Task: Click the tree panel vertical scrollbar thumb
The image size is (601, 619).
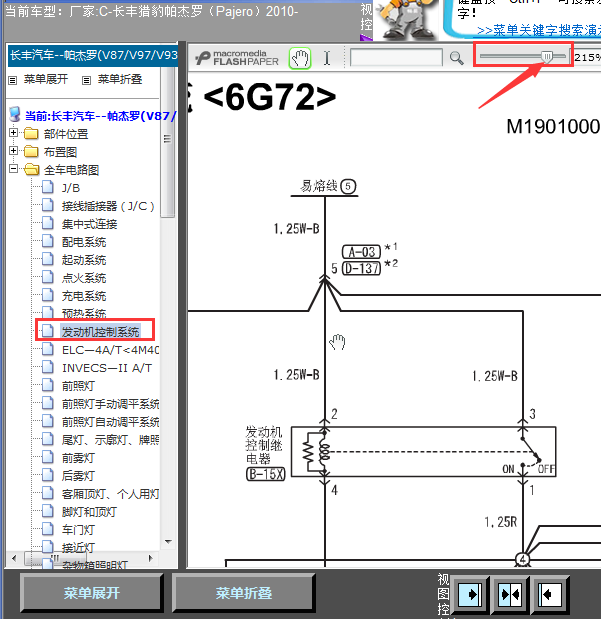Action: tap(168, 142)
